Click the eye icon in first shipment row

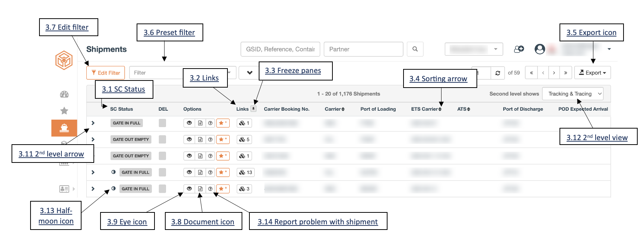189,123
